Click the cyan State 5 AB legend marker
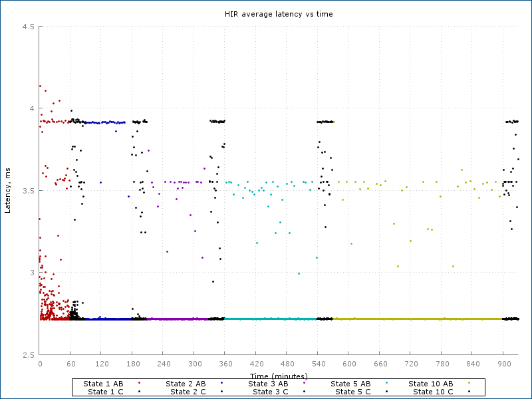 coord(386,383)
